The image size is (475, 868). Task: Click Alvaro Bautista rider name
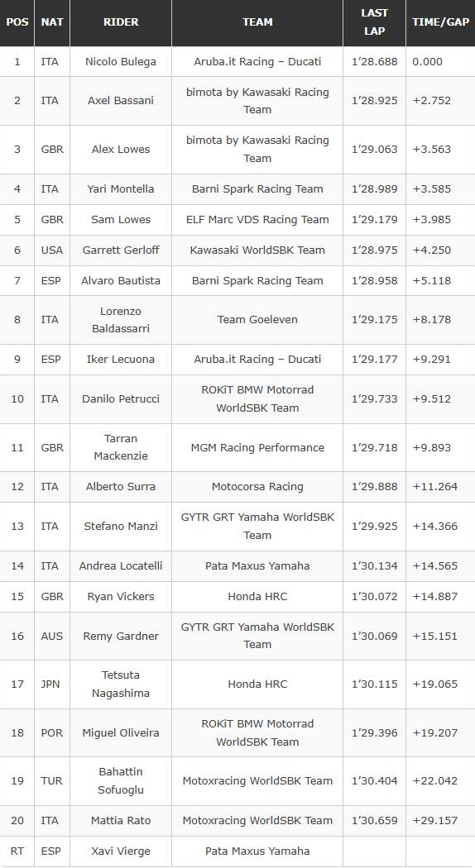click(x=121, y=281)
